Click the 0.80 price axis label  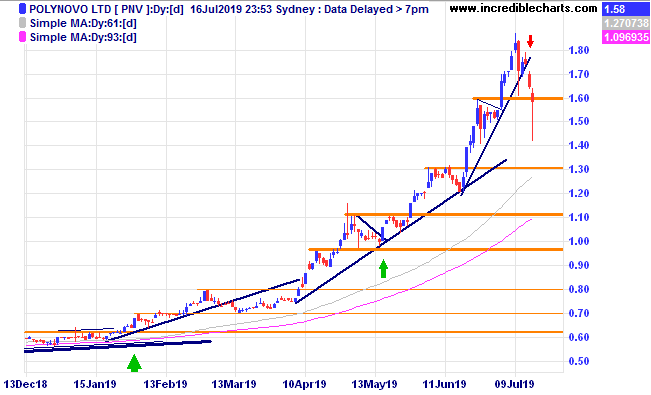579,289
